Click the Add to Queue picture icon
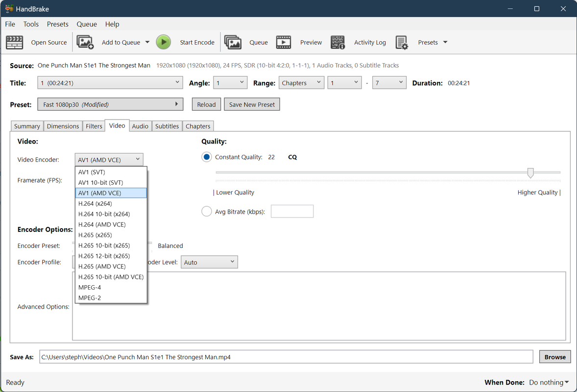The height and width of the screenshot is (392, 577). pyautogui.click(x=85, y=42)
